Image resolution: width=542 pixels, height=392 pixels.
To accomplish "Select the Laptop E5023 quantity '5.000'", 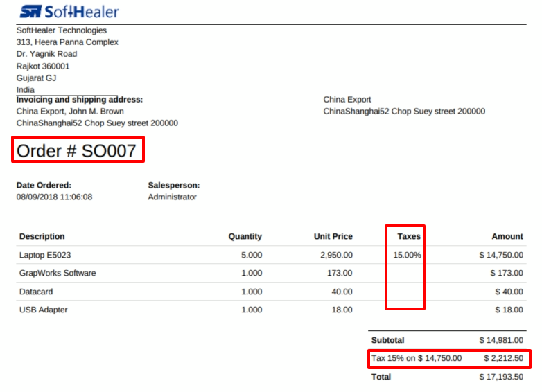I will (x=252, y=255).
